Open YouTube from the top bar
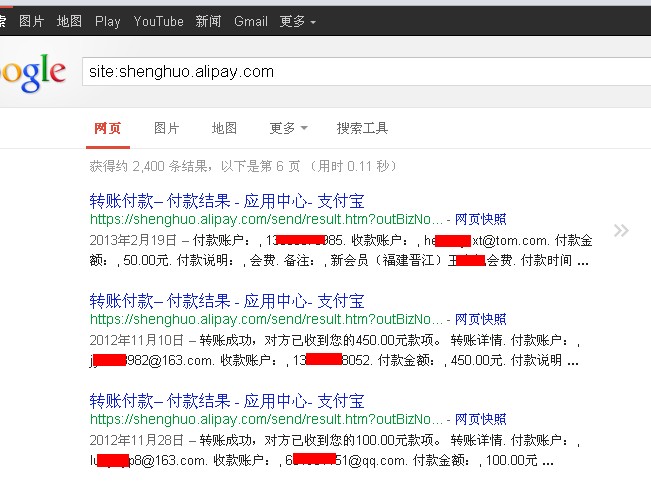Image resolution: width=651 pixels, height=487 pixels. [158, 21]
